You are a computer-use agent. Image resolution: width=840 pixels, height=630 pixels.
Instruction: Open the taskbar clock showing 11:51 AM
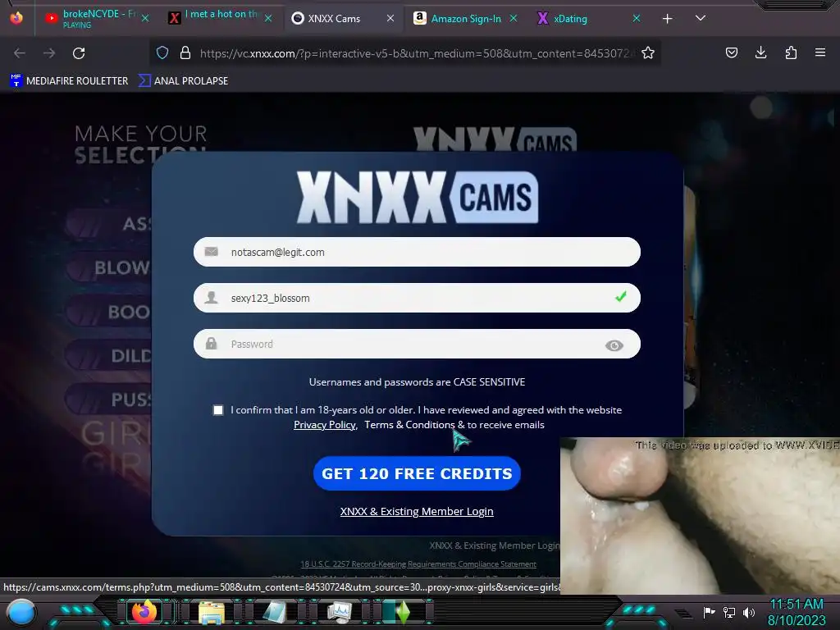coord(797,612)
